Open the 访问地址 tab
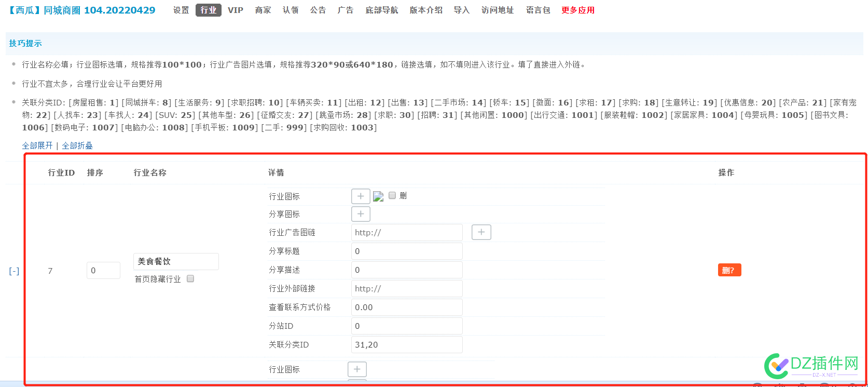The height and width of the screenshot is (387, 868). 498,10
